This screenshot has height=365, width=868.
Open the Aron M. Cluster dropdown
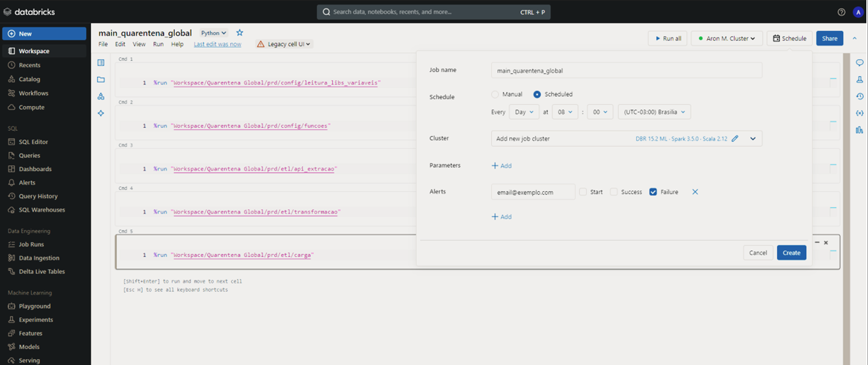click(727, 38)
